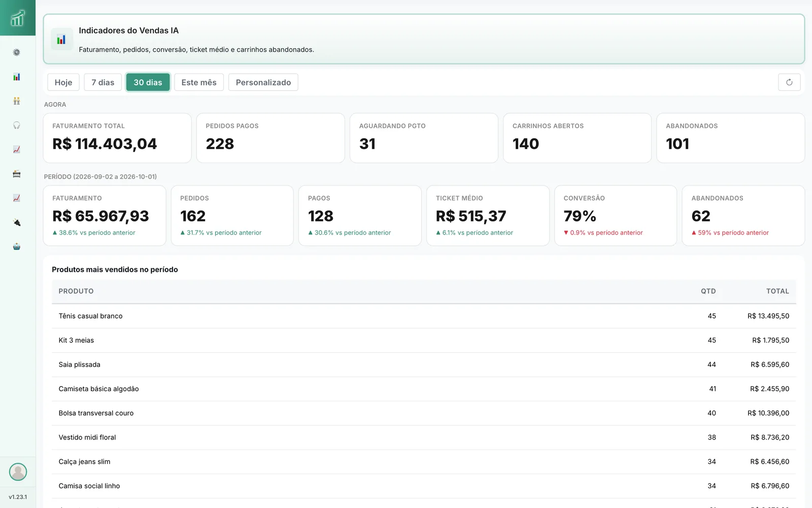
Task: Select the Camiseta básica algodão product
Action: [x=98, y=389]
